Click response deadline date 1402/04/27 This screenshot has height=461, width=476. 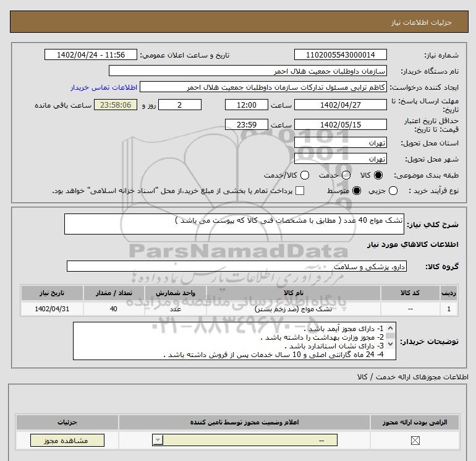point(340,105)
